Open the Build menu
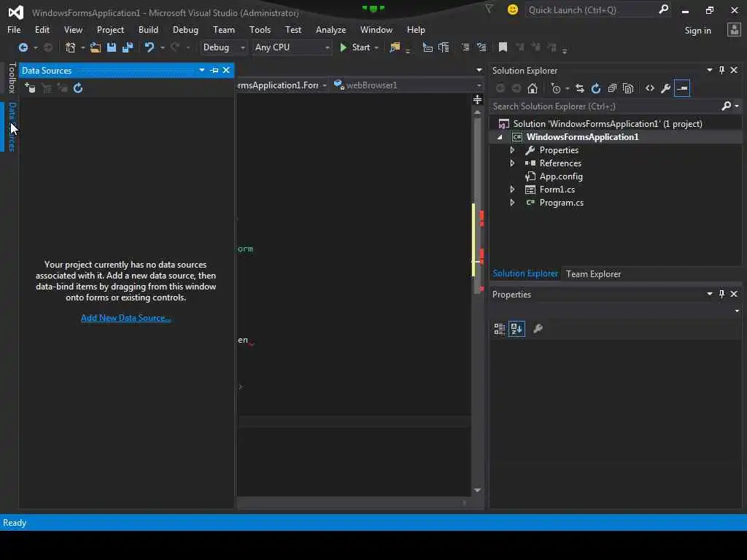 [x=148, y=29]
